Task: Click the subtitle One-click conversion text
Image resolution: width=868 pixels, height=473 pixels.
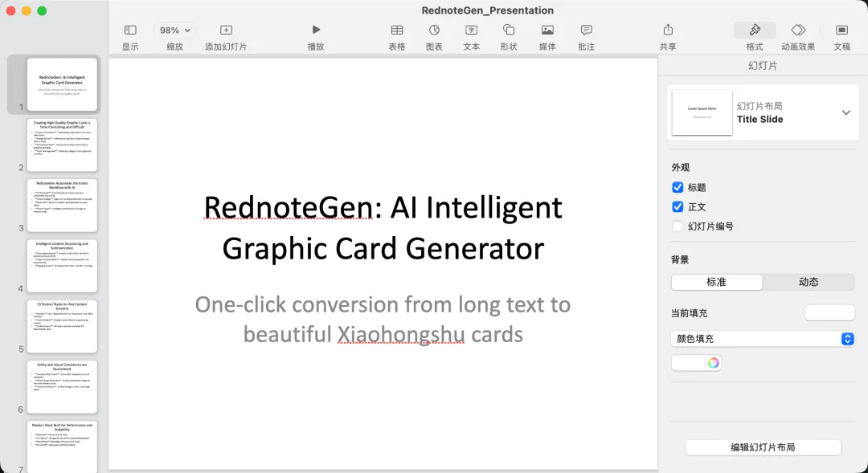Action: point(383,319)
